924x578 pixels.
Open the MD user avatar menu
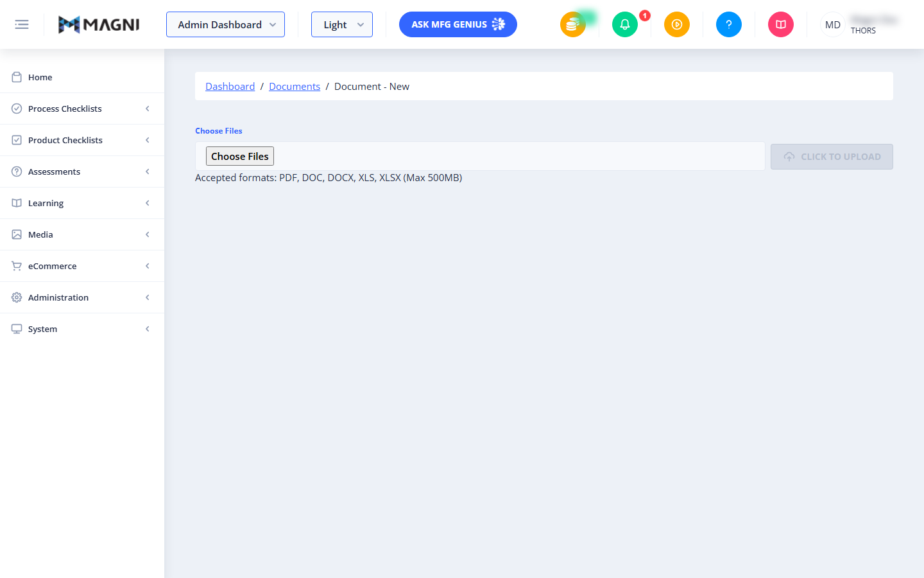(x=833, y=24)
